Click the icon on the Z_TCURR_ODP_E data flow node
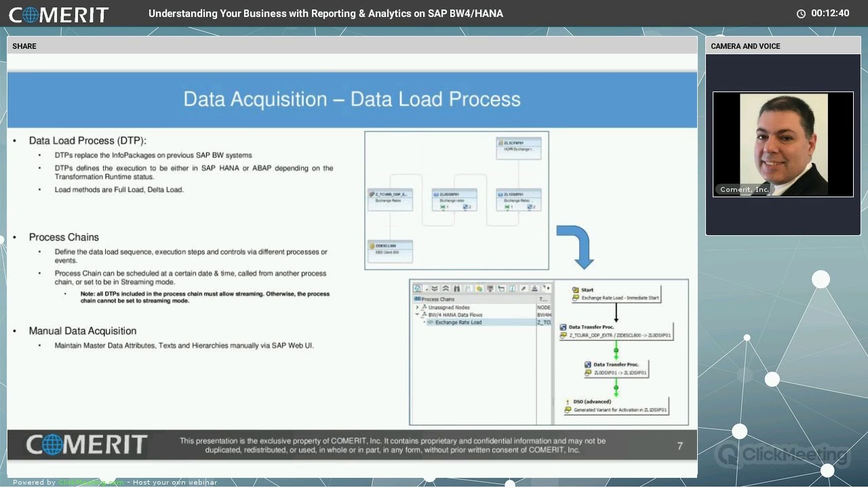This screenshot has height=488, width=868. pyautogui.click(x=372, y=195)
